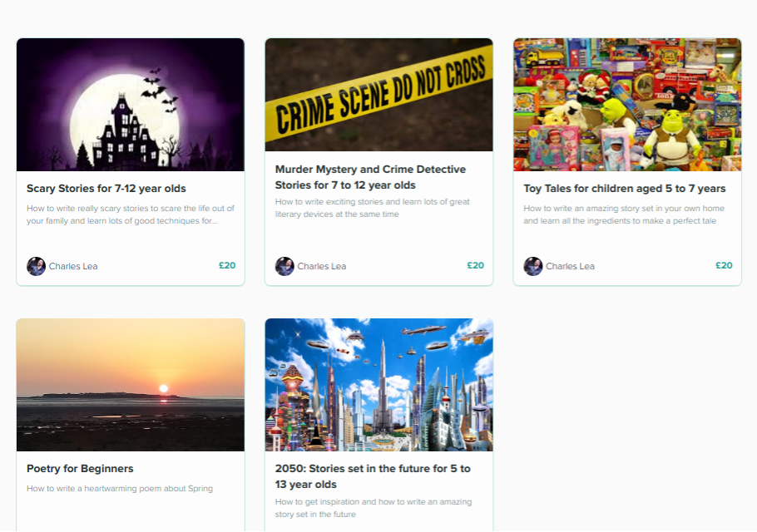Click the 'exciting stories' description on Murder Mystery

[x=372, y=208]
